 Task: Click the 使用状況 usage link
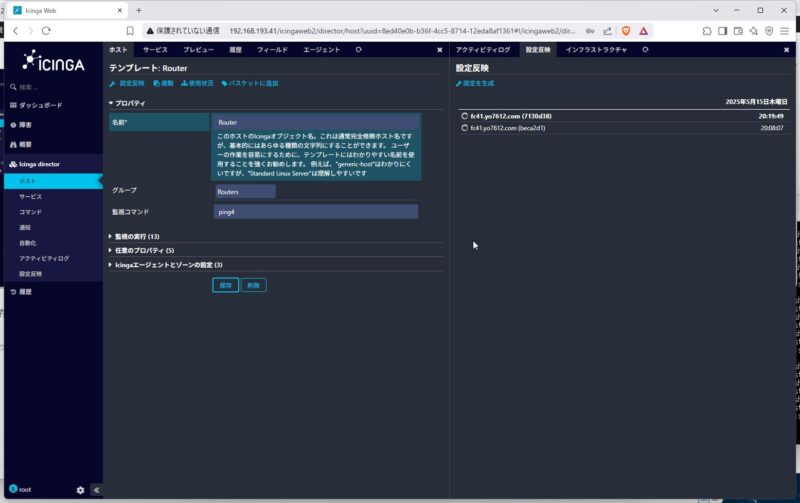click(x=197, y=83)
